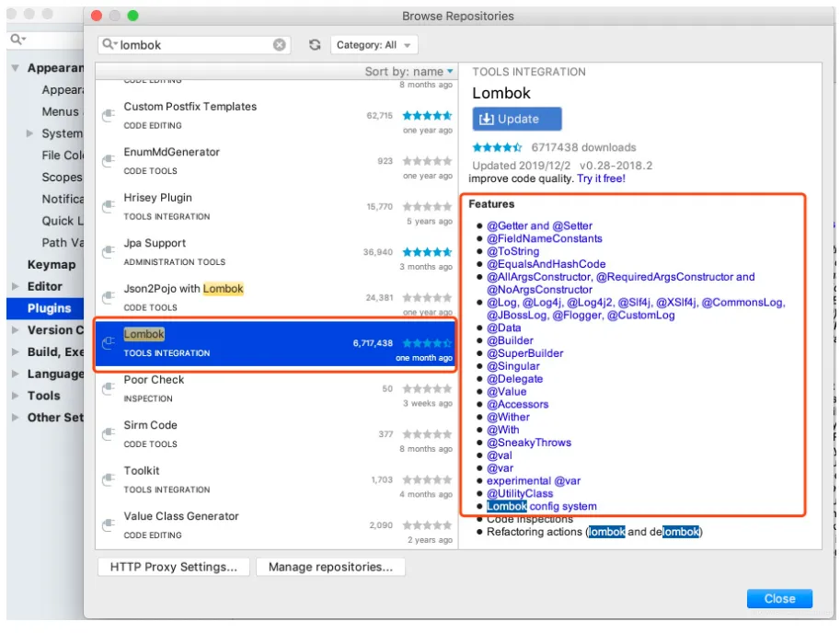Select the Custom Postfix Templates row

(x=275, y=116)
